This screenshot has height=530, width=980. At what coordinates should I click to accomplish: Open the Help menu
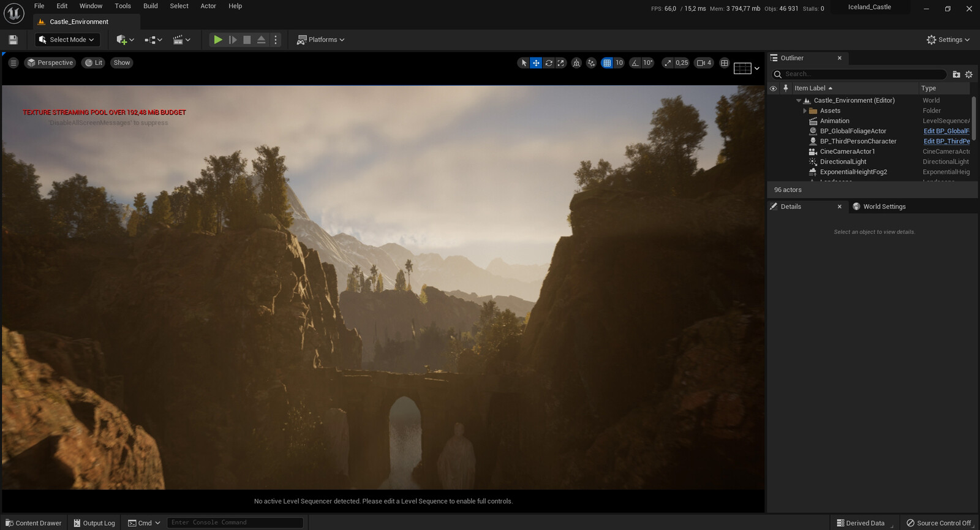pyautogui.click(x=235, y=6)
